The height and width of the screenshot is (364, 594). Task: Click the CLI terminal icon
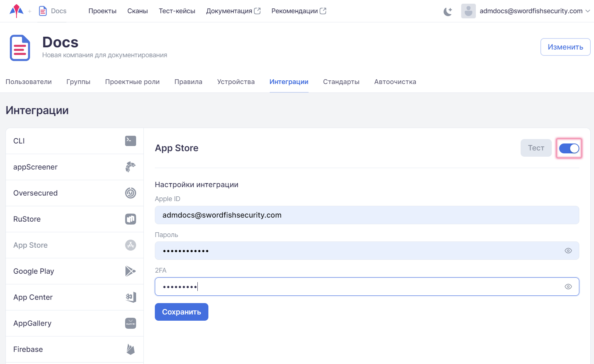(130, 141)
